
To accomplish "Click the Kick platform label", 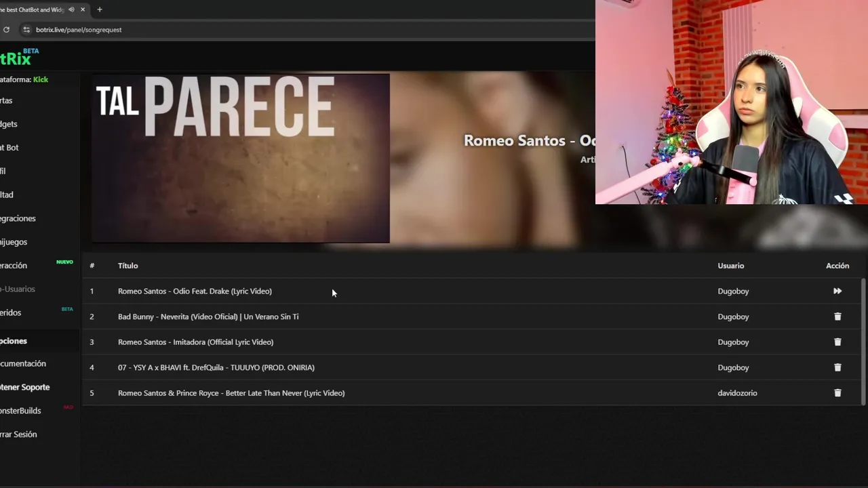I will [41, 79].
